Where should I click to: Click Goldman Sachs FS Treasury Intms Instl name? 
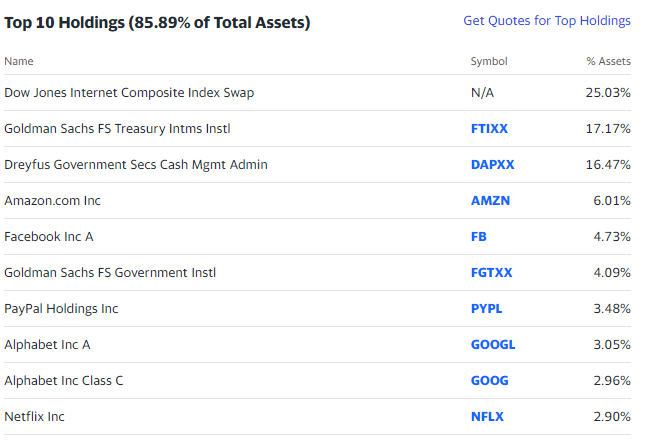point(117,128)
